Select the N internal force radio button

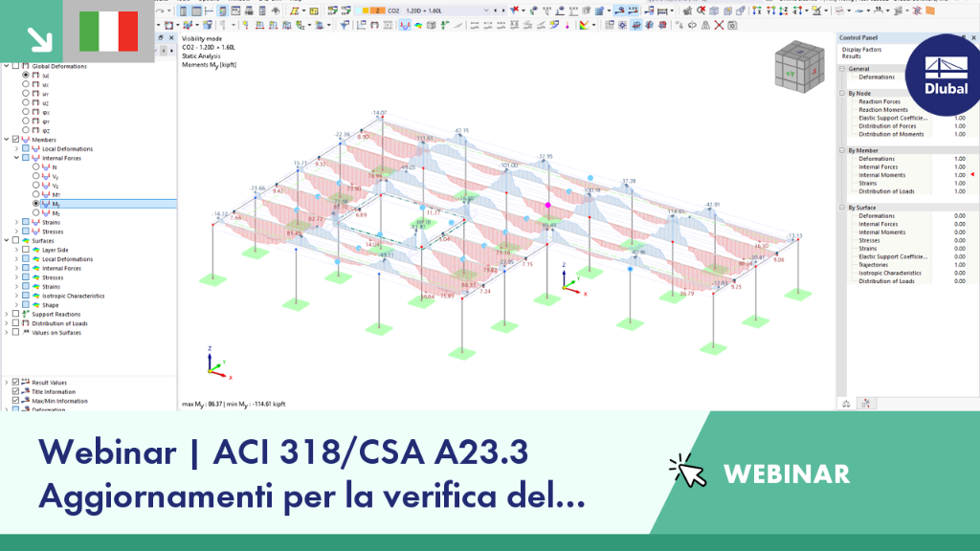tap(35, 166)
